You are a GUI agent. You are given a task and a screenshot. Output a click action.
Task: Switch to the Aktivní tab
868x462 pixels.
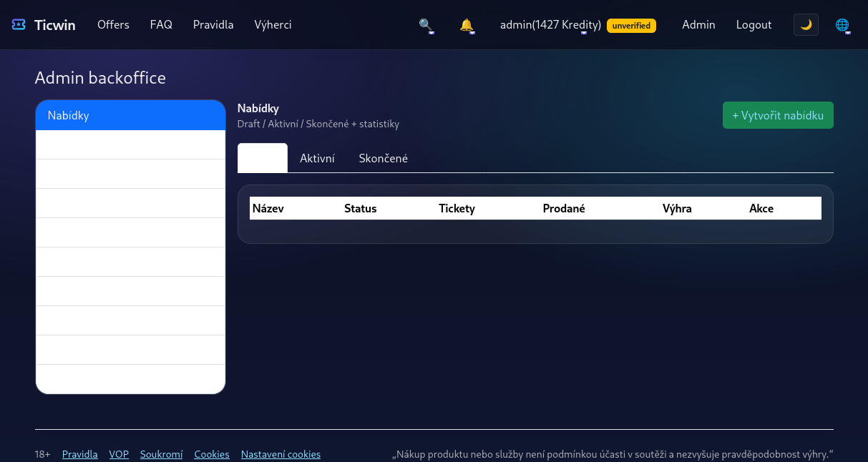[317, 159]
